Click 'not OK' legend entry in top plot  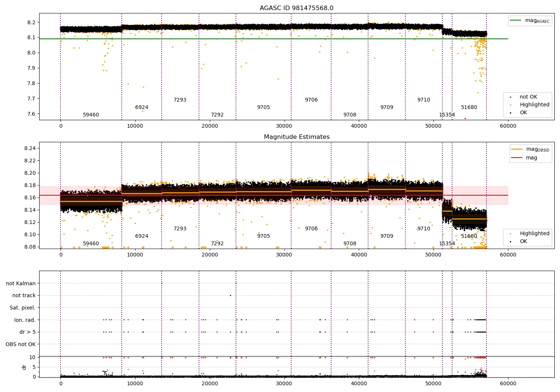[x=525, y=97]
